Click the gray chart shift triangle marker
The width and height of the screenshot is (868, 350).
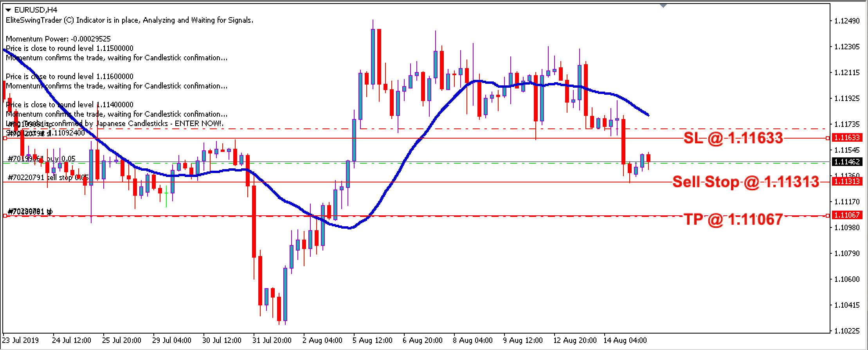point(663,6)
